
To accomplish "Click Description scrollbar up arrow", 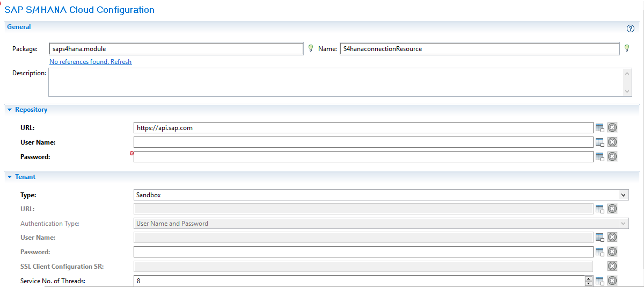I will click(627, 73).
